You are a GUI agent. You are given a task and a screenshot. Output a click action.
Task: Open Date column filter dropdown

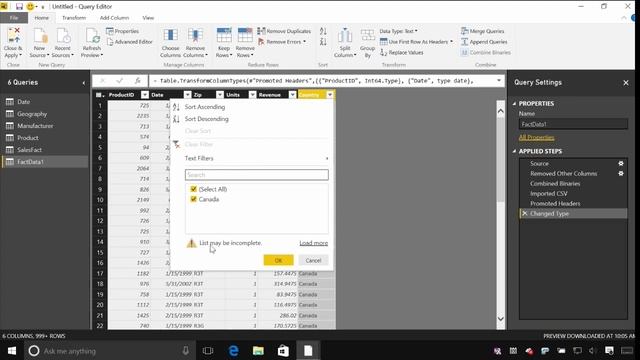pos(187,95)
